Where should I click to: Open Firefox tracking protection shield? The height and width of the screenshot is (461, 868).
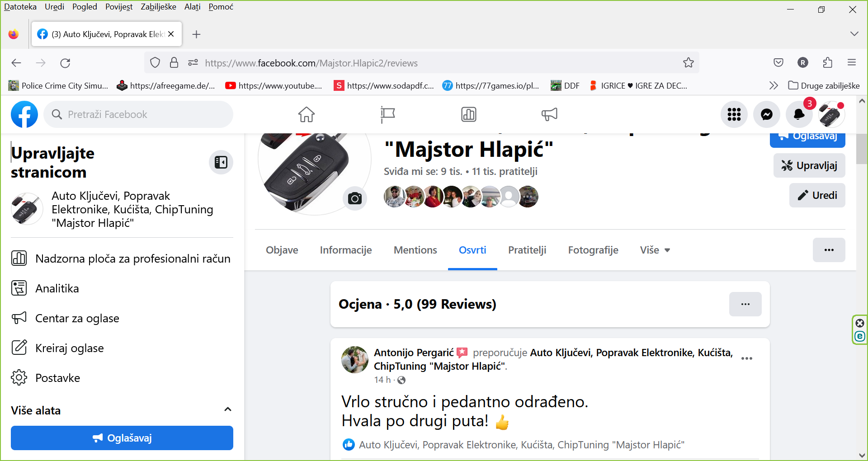(155, 63)
